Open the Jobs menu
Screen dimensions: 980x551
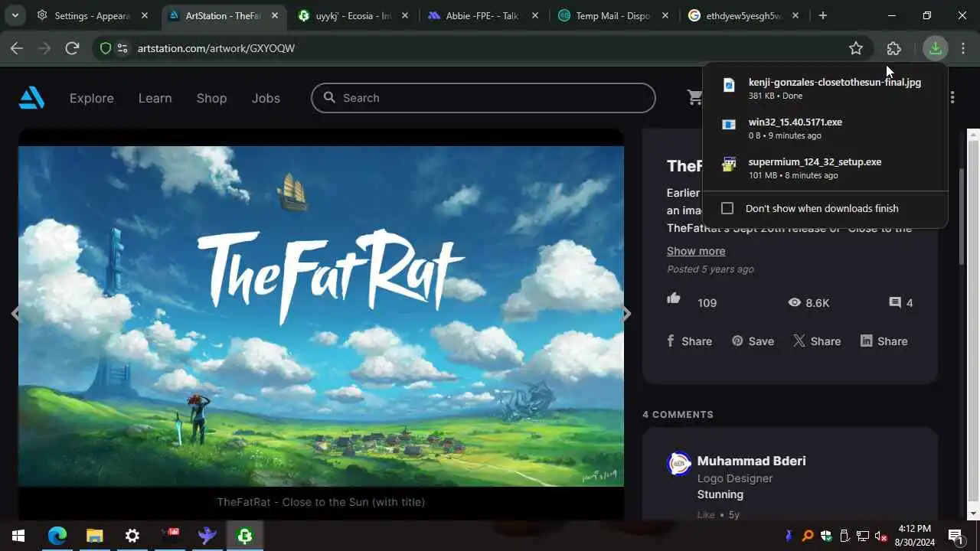tap(266, 98)
